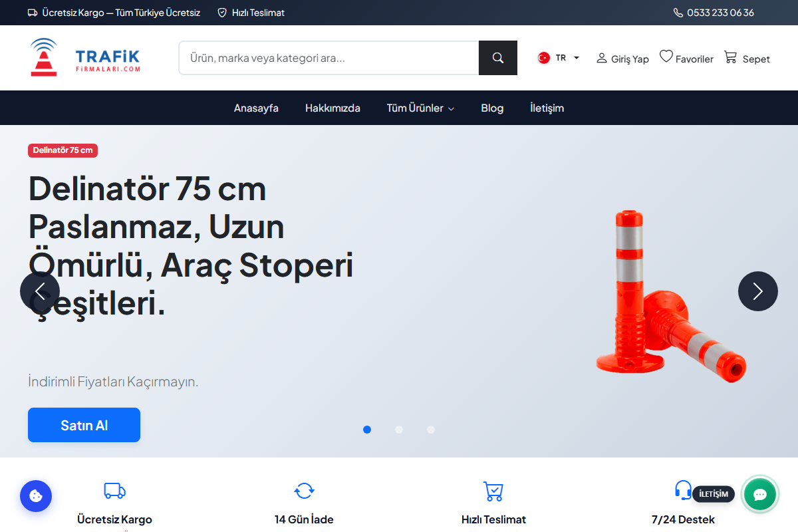Click the truck icon in top bar
Screen dimensions: 798x532
coord(33,13)
